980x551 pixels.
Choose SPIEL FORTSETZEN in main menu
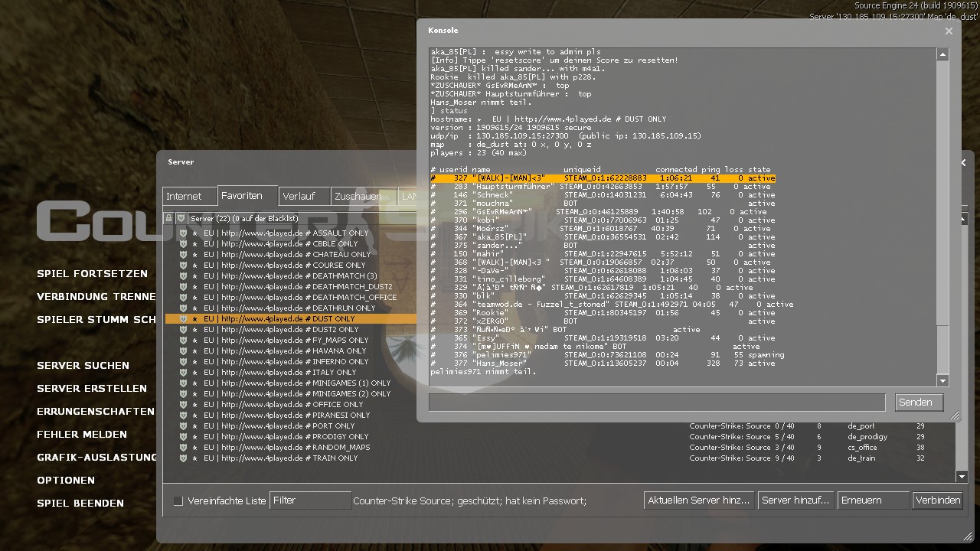(92, 274)
